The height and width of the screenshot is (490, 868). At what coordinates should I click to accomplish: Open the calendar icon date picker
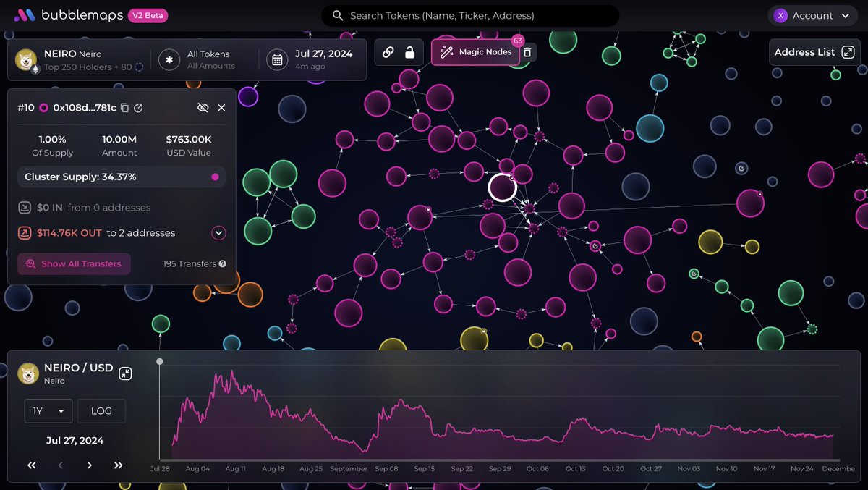[277, 59]
